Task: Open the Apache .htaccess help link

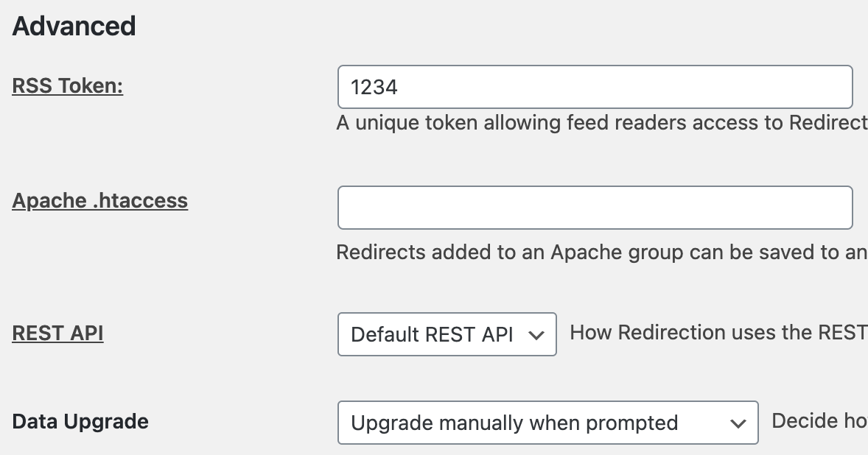Action: click(x=100, y=201)
